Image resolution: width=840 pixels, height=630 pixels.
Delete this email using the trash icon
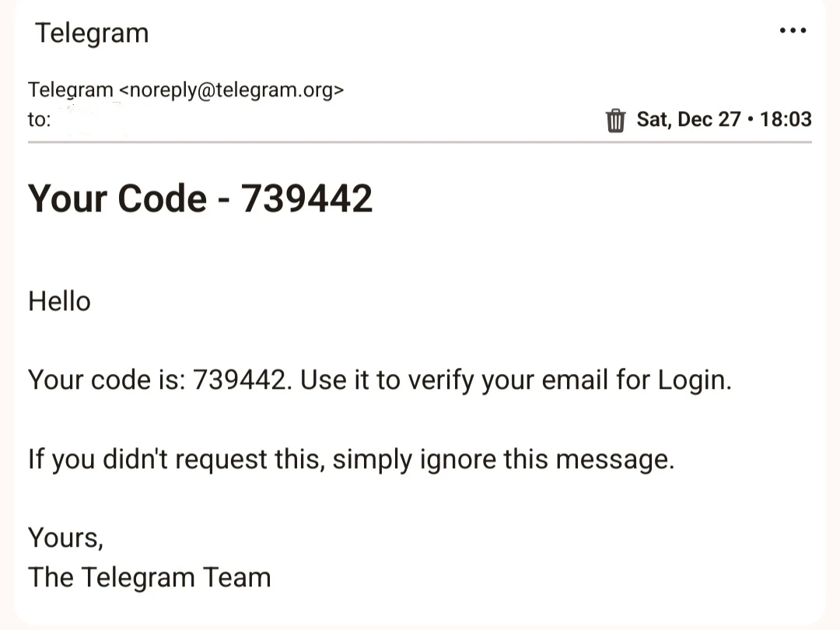coord(616,120)
